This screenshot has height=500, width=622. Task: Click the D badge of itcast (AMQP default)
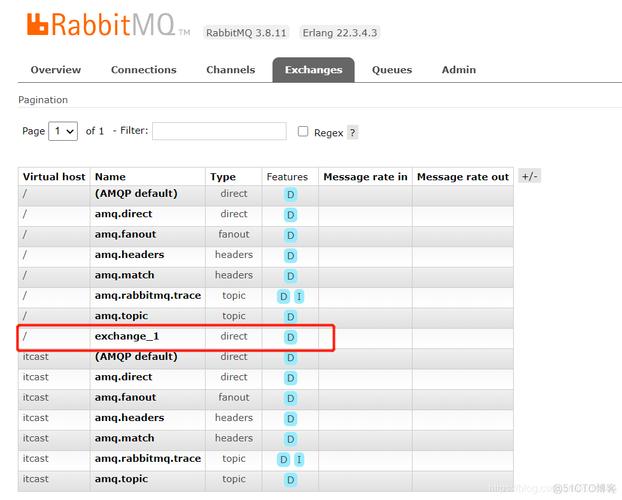[290, 358]
